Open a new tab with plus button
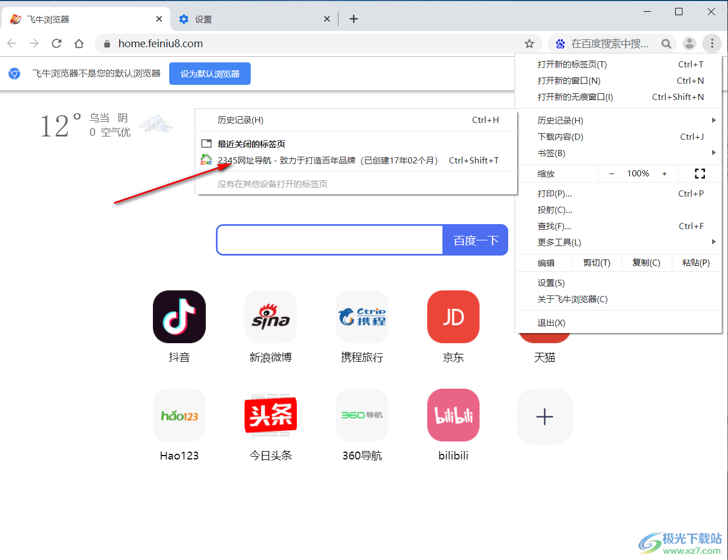728x560 pixels. (x=354, y=19)
